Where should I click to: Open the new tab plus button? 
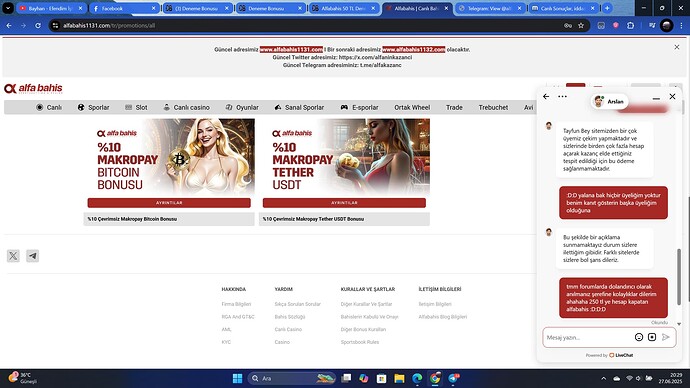click(607, 8)
